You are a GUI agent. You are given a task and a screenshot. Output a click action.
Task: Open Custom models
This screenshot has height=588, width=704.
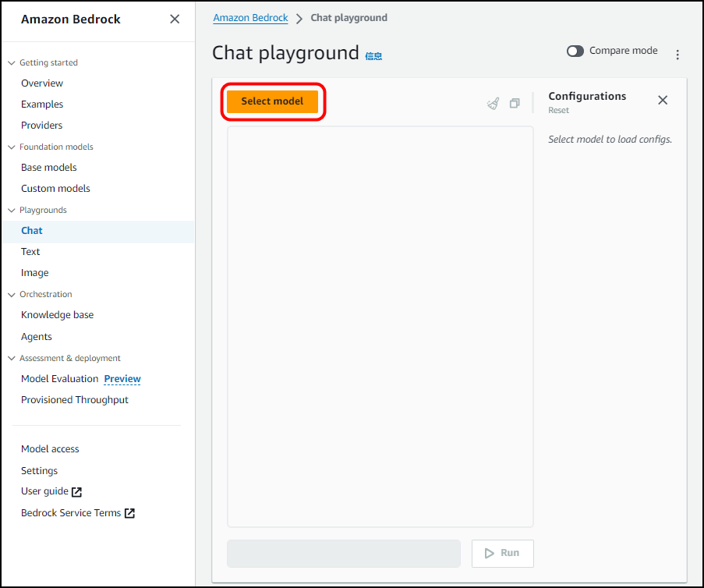click(x=55, y=189)
